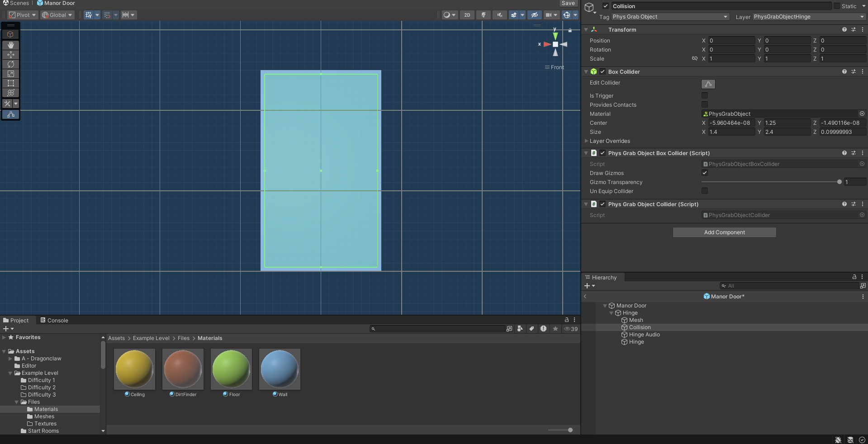Mute scene audio
This screenshot has height=444, width=868.
click(499, 15)
